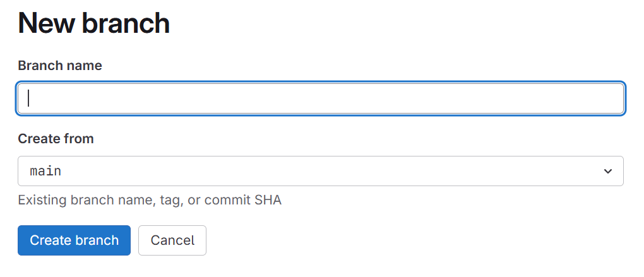Viewport: 644px width, 277px height.
Task: Click the chevron arrow in Create from
Action: pyautogui.click(x=608, y=171)
